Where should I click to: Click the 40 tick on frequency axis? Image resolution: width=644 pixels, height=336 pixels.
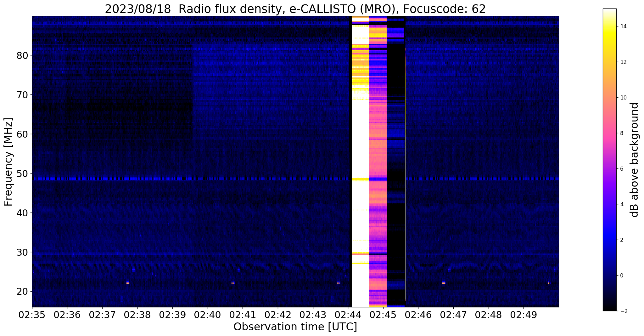[x=22, y=213]
